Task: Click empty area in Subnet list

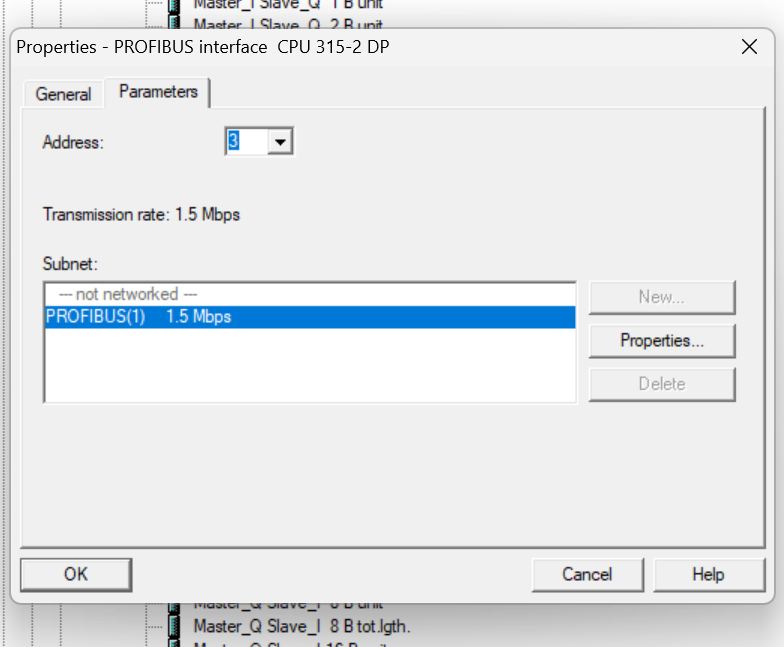Action: 310,365
